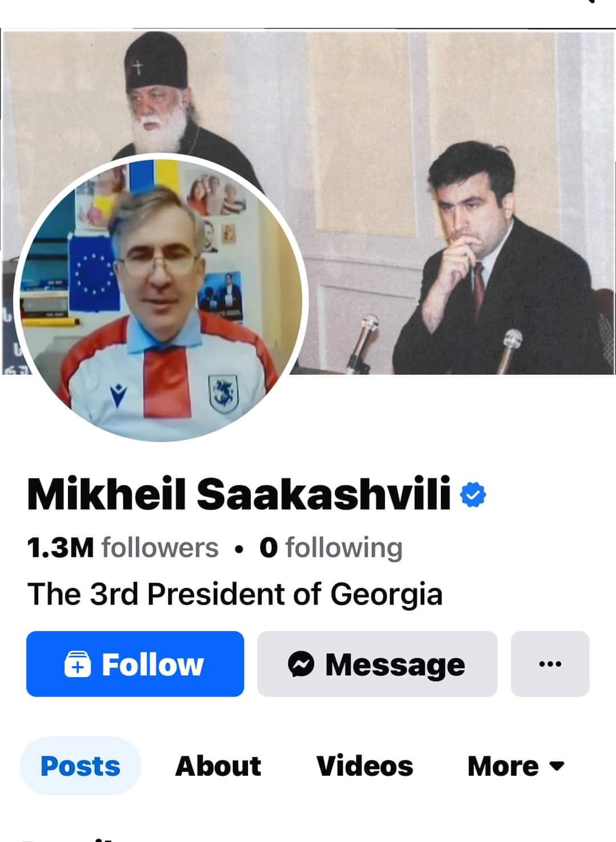Click the blue verified badge beside the name

(473, 495)
